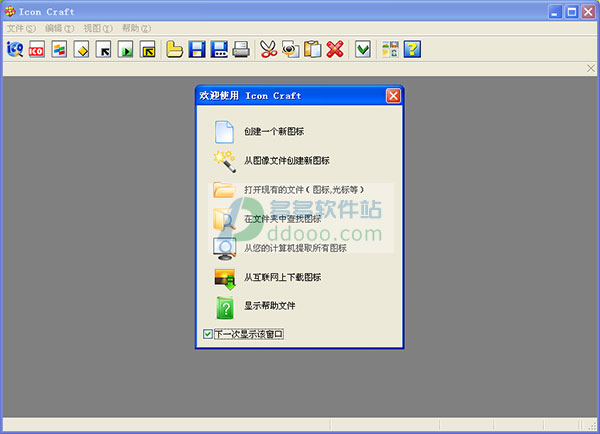
Task: Click the blue question mark Help toolbar icon
Action: pyautogui.click(x=412, y=49)
